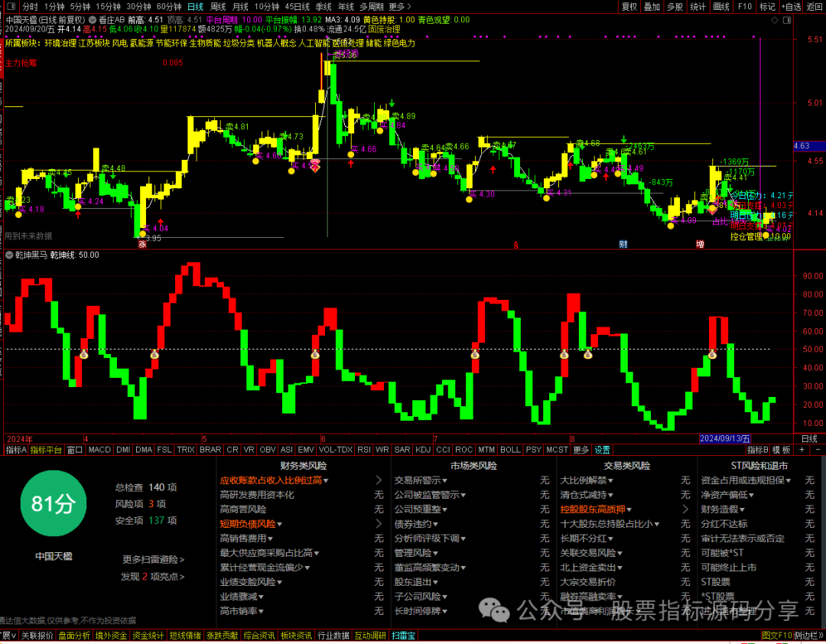Image resolution: width=826 pixels, height=644 pixels.
Task: Click red up arrow below 买4.66
Action: 351,164
